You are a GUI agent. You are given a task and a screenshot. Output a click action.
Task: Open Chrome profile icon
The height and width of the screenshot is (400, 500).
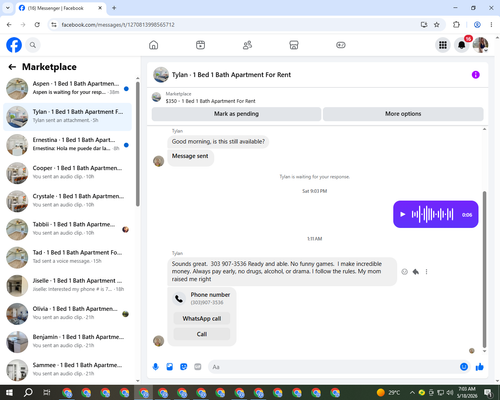[477, 25]
